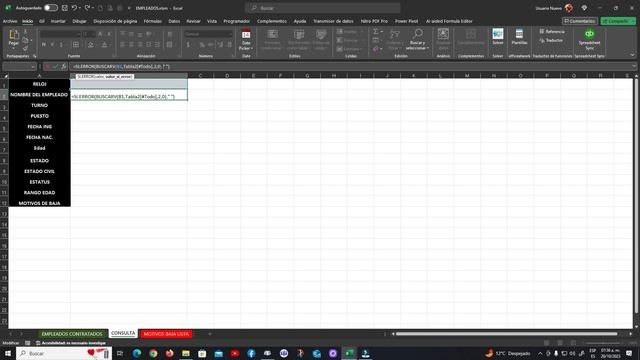Select cell labeled FECHA ING
Screen dimensions: 640x360
39,127
